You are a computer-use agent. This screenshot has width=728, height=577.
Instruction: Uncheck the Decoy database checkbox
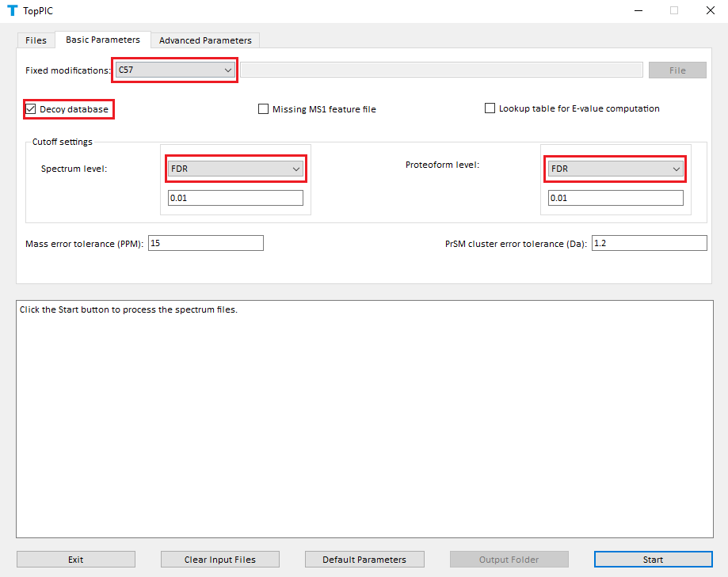pos(31,109)
